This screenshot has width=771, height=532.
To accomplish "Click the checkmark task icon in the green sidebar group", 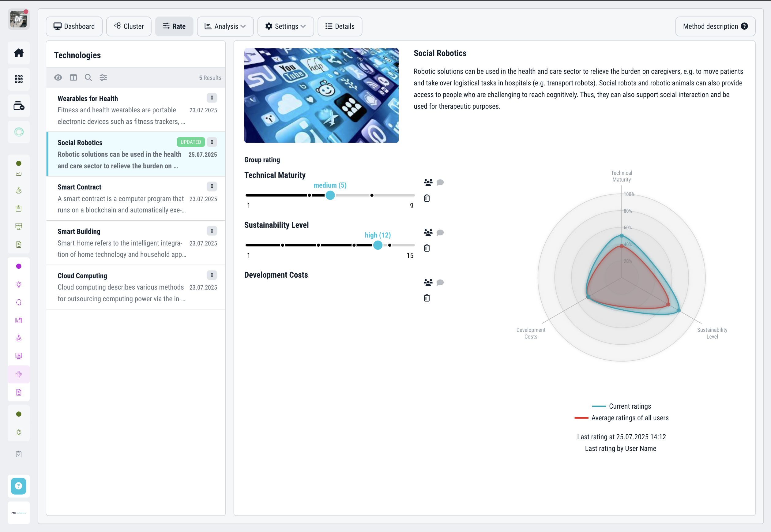I will click(19, 174).
